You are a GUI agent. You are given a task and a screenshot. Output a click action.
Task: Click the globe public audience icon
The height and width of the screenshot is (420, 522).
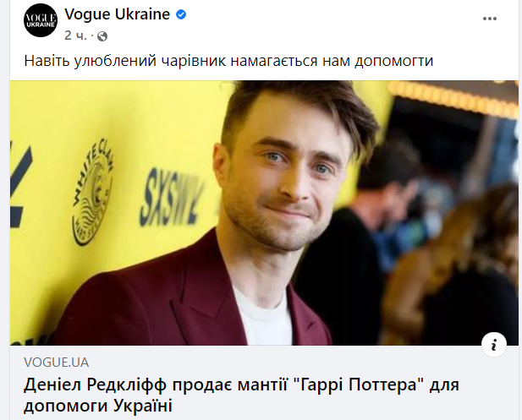102,36
